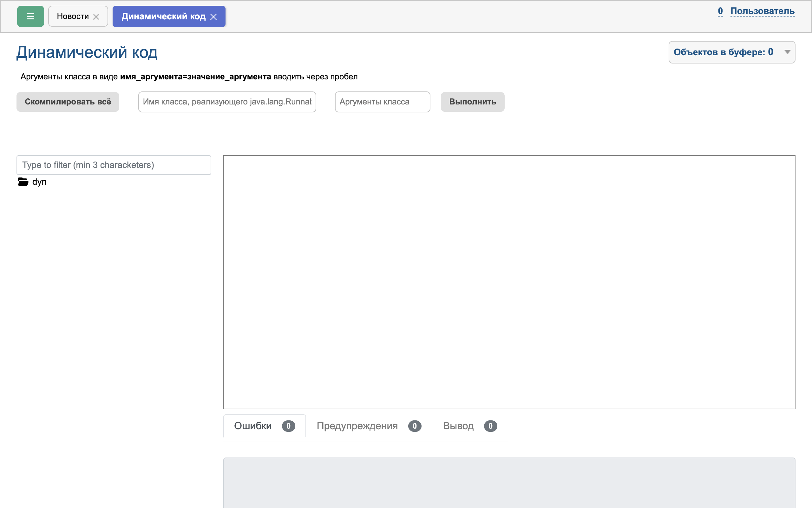Select the Динамический код tab

pos(163,16)
